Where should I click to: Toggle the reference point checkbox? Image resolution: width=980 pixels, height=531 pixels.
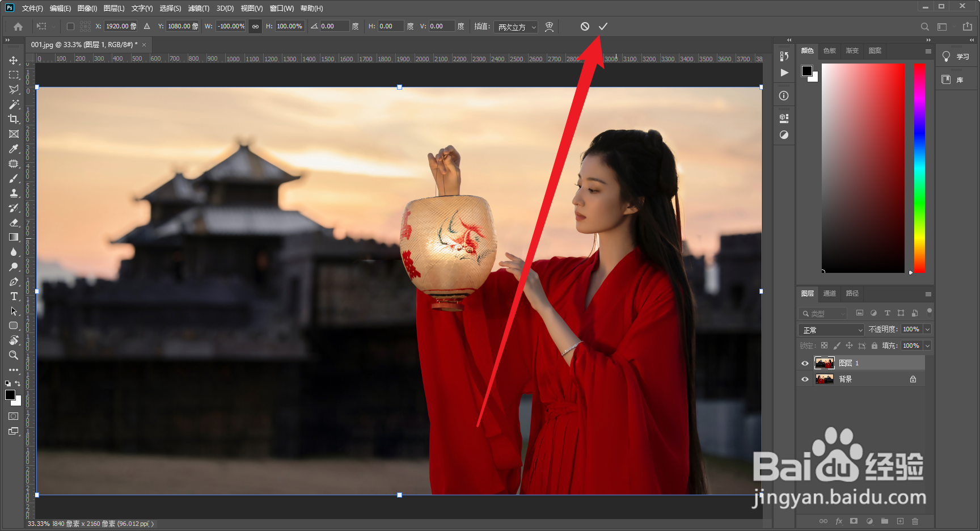70,26
